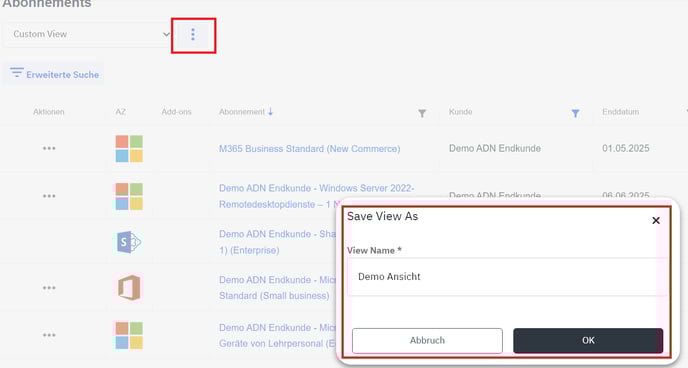Viewport: 688px width, 368px height.
Task: Click the Erweiterte Suche link
Action: [62, 75]
